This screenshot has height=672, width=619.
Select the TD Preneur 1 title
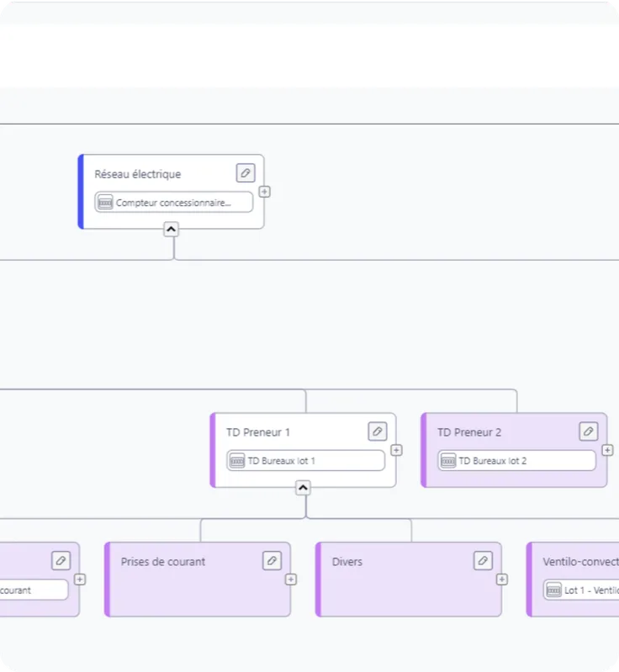click(258, 432)
